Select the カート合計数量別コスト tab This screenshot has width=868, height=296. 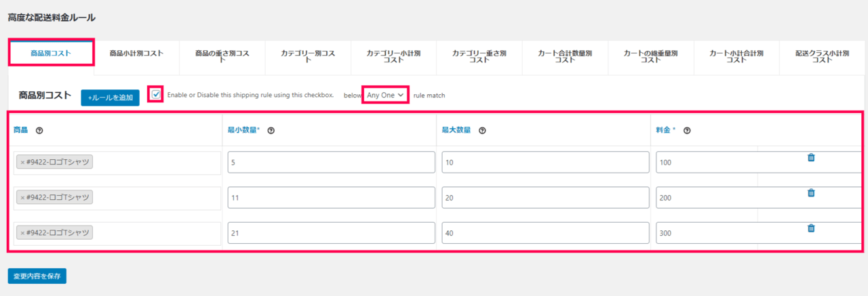pos(565,56)
